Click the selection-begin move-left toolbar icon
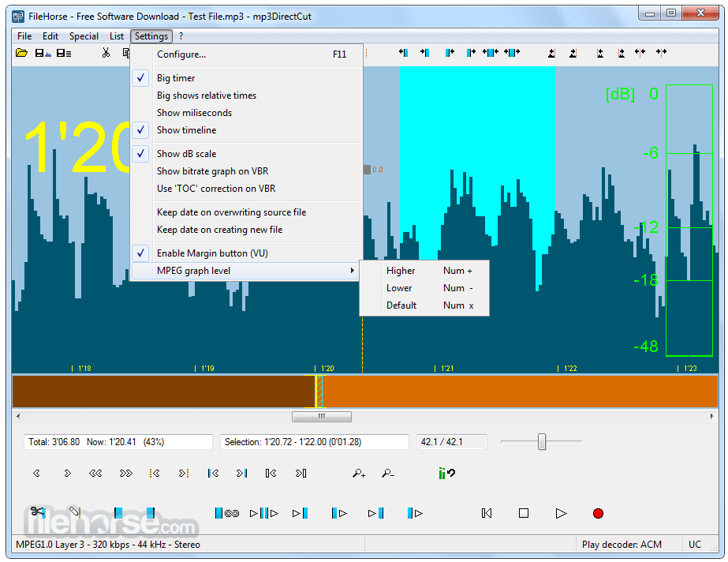This screenshot has height=562, width=728. pos(403,53)
